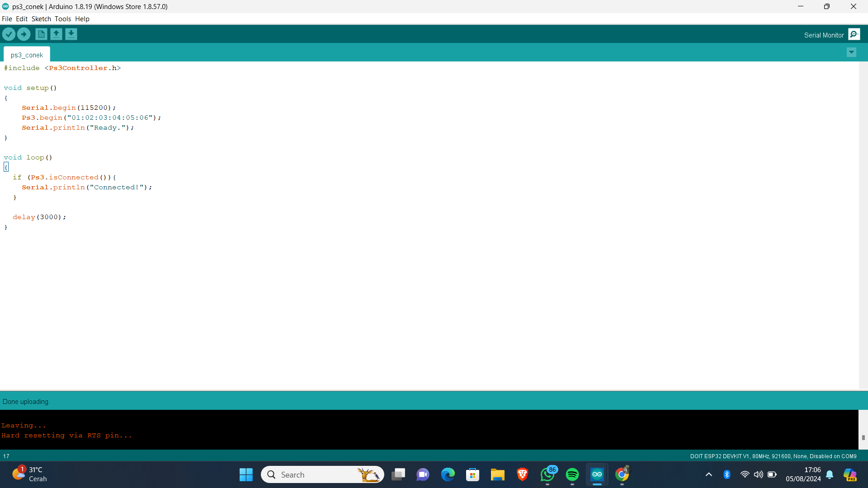The width and height of the screenshot is (868, 488).
Task: Open the Serial Monitor magnifier icon
Action: (x=854, y=34)
